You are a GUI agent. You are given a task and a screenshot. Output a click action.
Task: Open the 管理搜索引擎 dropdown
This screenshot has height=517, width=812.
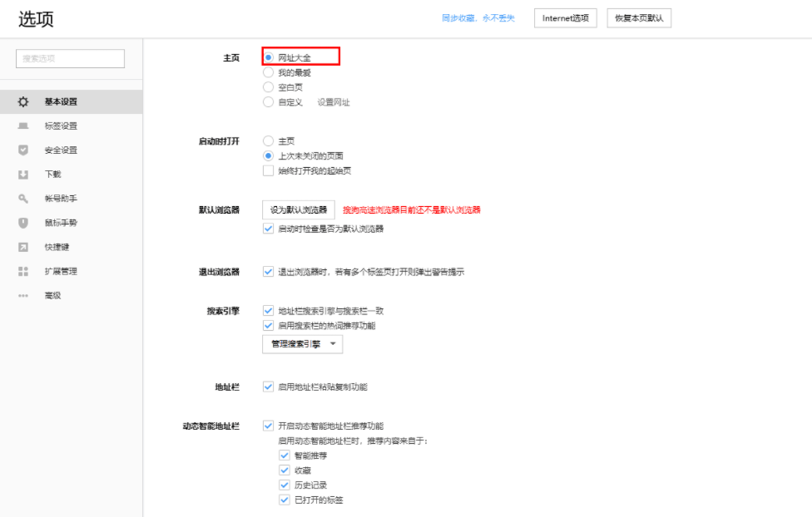click(302, 343)
